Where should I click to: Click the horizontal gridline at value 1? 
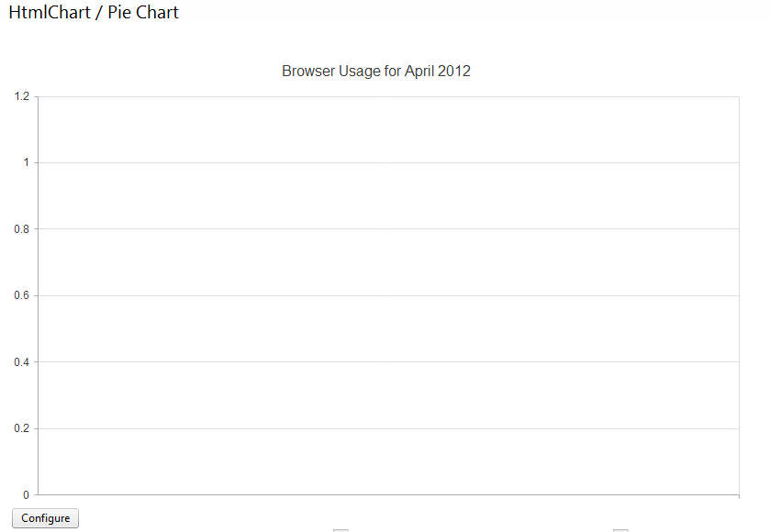point(388,162)
